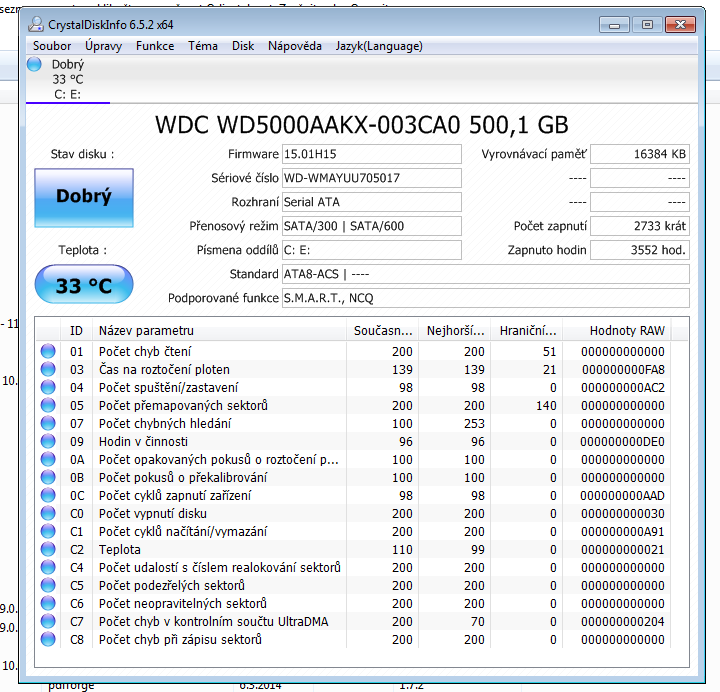The height and width of the screenshot is (692, 720).
Task: Open the Téma menu
Action: tap(203, 46)
